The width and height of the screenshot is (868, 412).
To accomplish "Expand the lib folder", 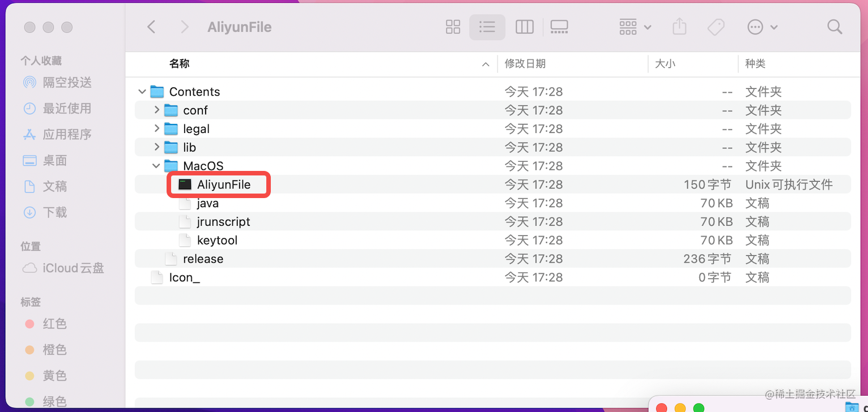I will [157, 147].
